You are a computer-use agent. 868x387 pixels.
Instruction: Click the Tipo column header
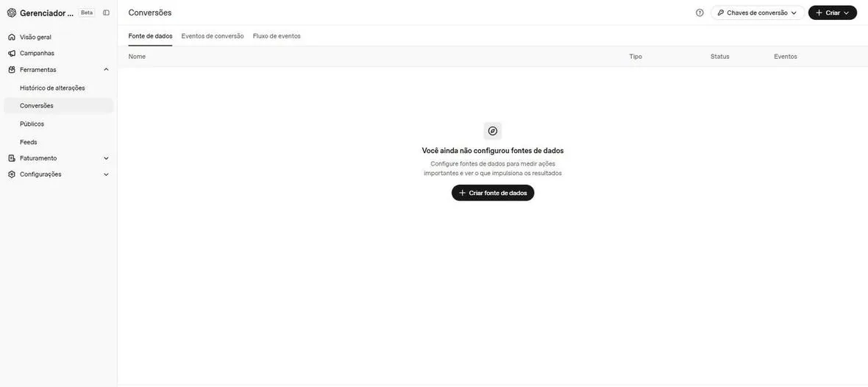pos(636,57)
